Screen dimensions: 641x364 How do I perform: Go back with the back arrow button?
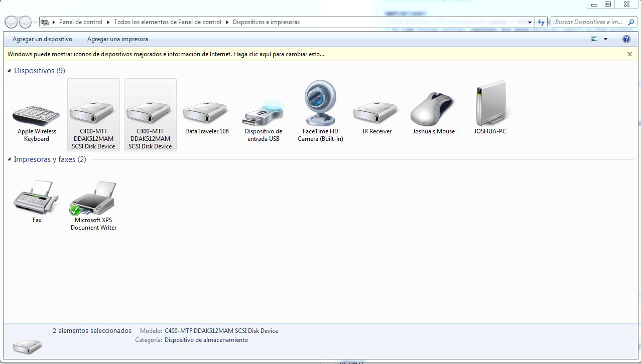click(x=11, y=22)
